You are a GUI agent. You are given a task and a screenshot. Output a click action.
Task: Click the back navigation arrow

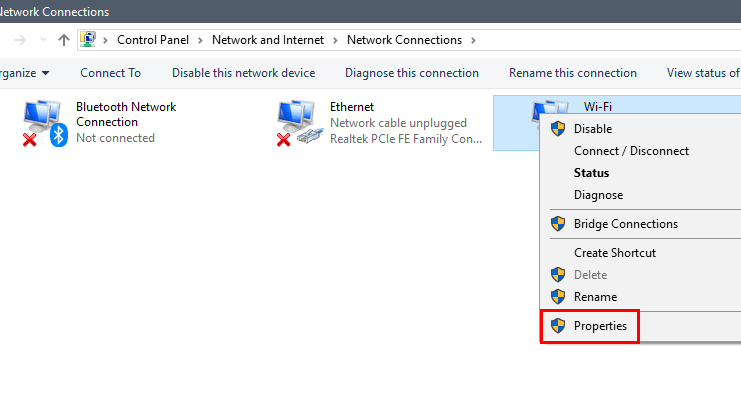point(20,40)
